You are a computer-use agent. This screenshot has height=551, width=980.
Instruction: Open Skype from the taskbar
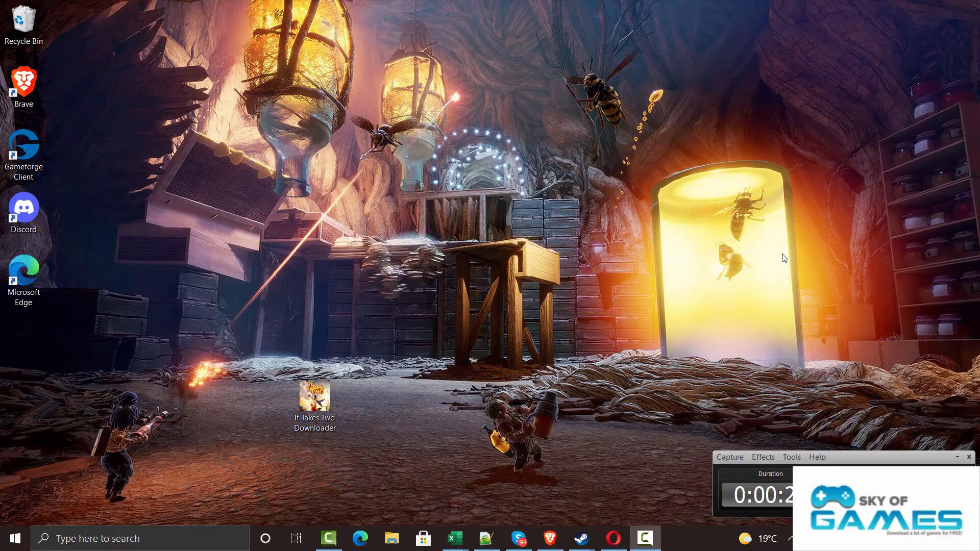[519, 538]
